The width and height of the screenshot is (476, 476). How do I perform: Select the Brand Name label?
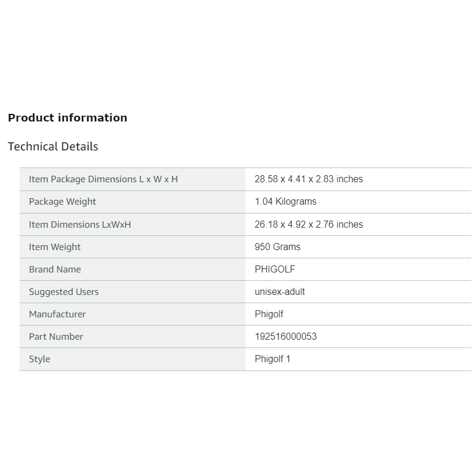55,269
